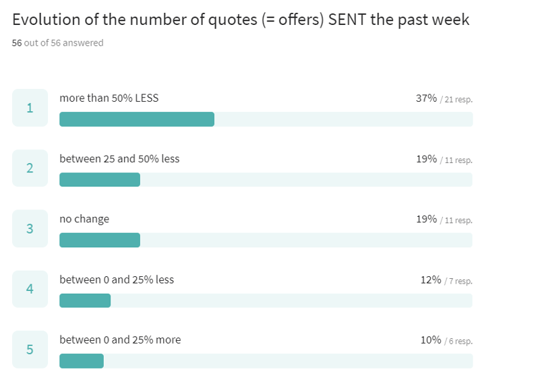
Task: Click the number 1 rank badge
Action: [30, 108]
